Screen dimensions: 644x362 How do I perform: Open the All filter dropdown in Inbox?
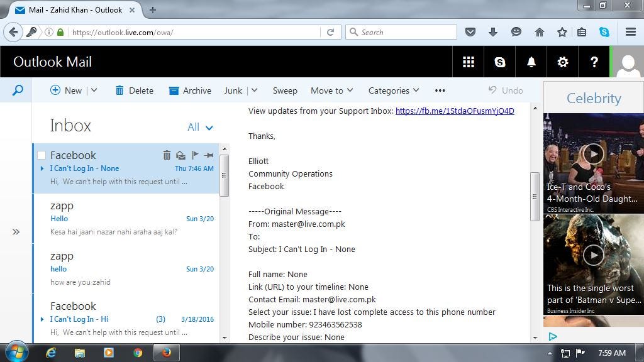pos(201,127)
